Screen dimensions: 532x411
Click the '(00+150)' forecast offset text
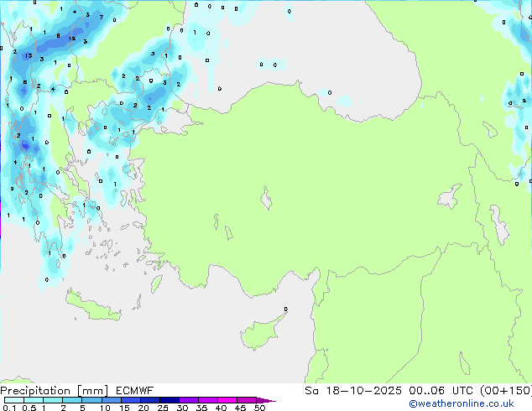pyautogui.click(x=506, y=391)
